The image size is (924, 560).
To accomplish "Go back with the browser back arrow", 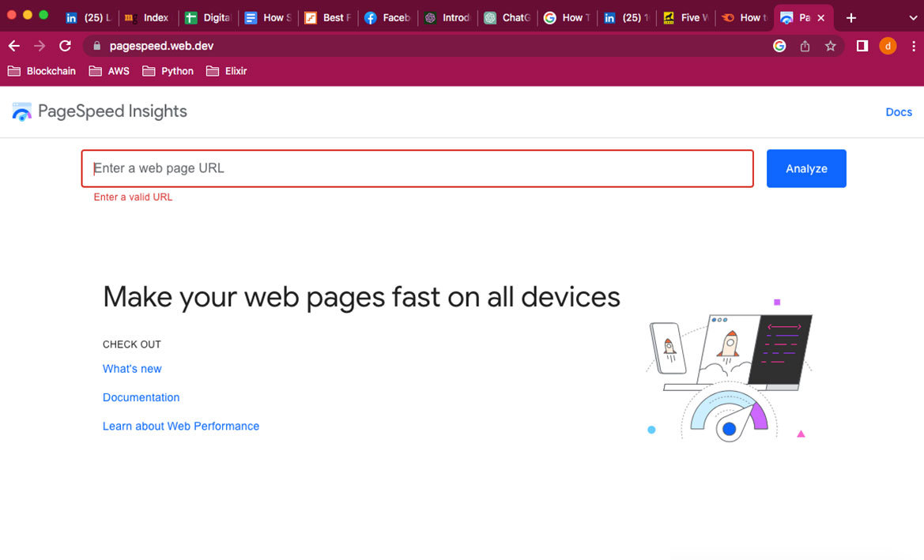I will 14,46.
